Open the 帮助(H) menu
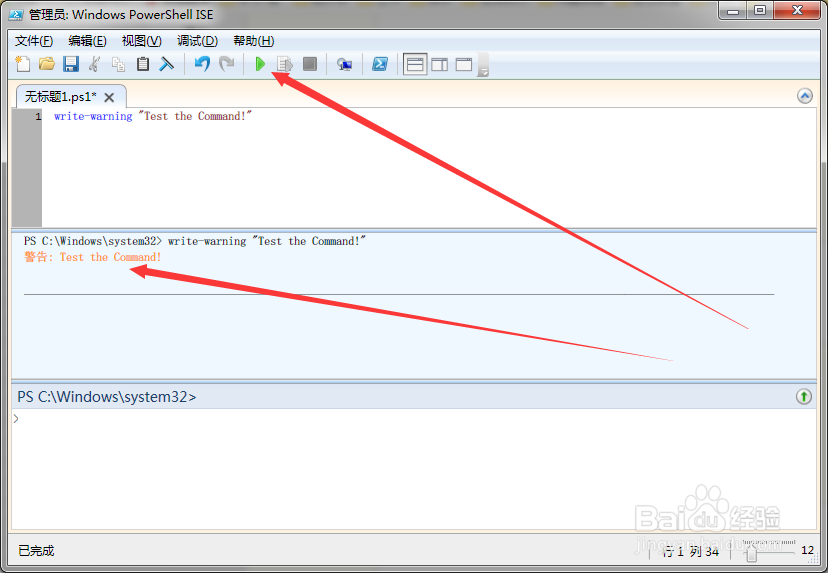Screen dimensions: 828x573 tap(253, 41)
